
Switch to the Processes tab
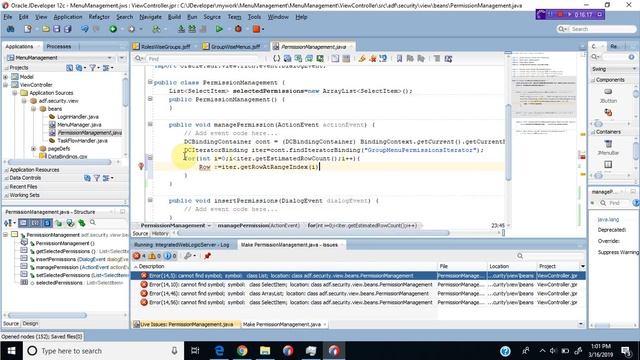[x=59, y=47]
